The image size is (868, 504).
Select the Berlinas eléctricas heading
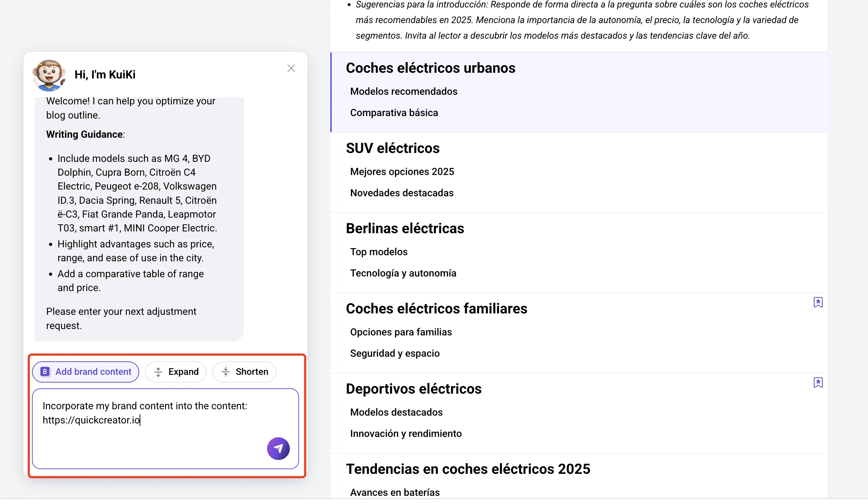405,228
